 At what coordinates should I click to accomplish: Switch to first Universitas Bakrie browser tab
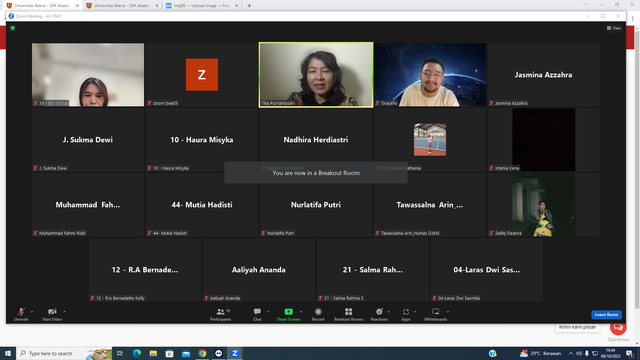[x=42, y=6]
